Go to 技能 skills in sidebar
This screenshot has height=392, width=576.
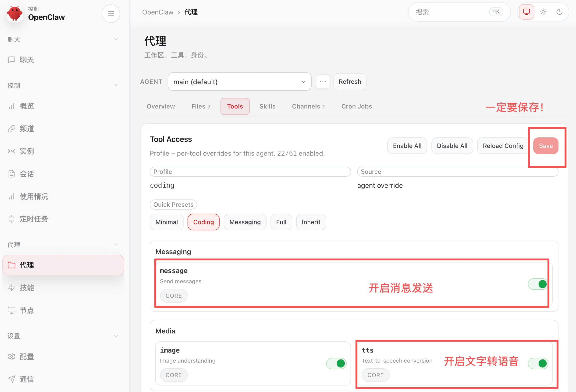[x=27, y=287]
